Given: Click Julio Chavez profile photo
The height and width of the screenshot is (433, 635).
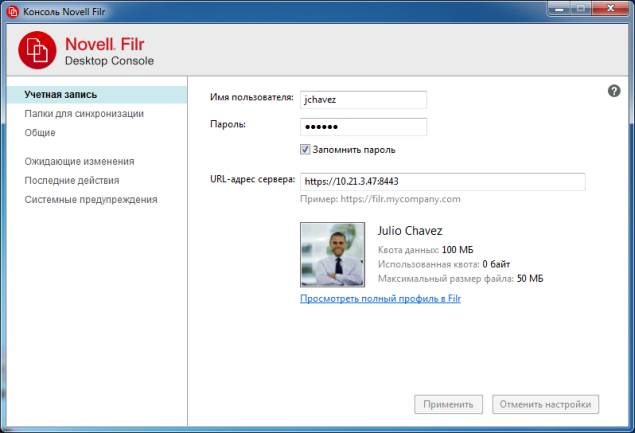Looking at the screenshot, I should coord(331,255).
